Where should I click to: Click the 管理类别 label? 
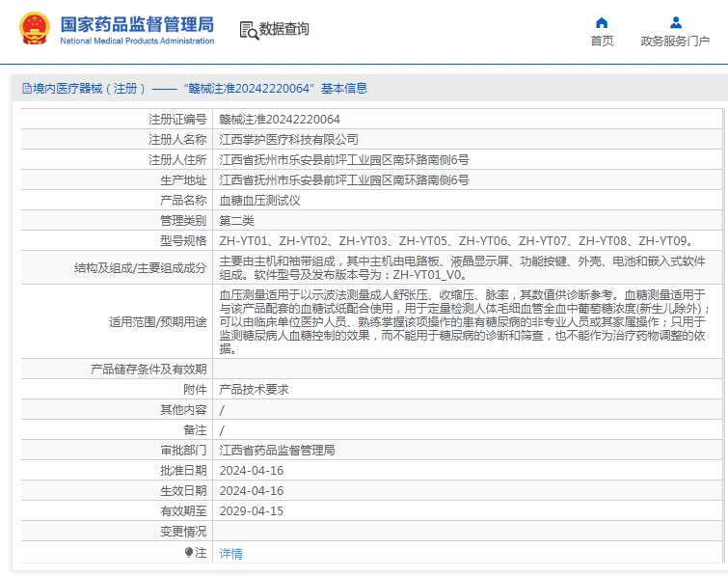tap(183, 221)
